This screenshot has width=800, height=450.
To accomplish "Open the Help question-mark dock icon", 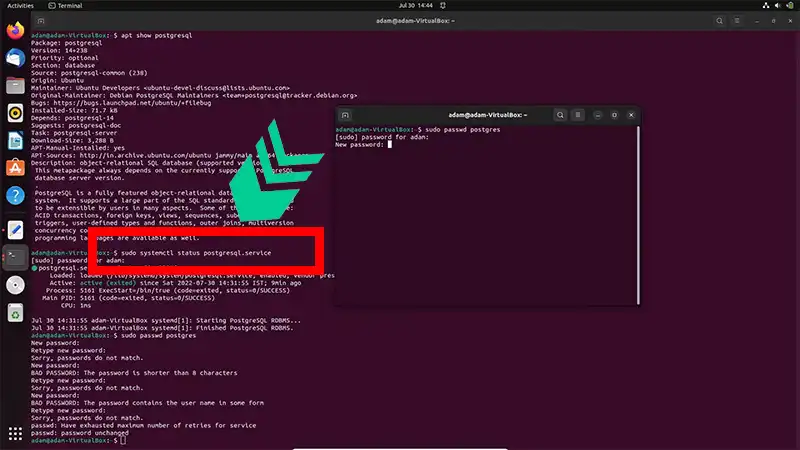I will pyautogui.click(x=15, y=195).
